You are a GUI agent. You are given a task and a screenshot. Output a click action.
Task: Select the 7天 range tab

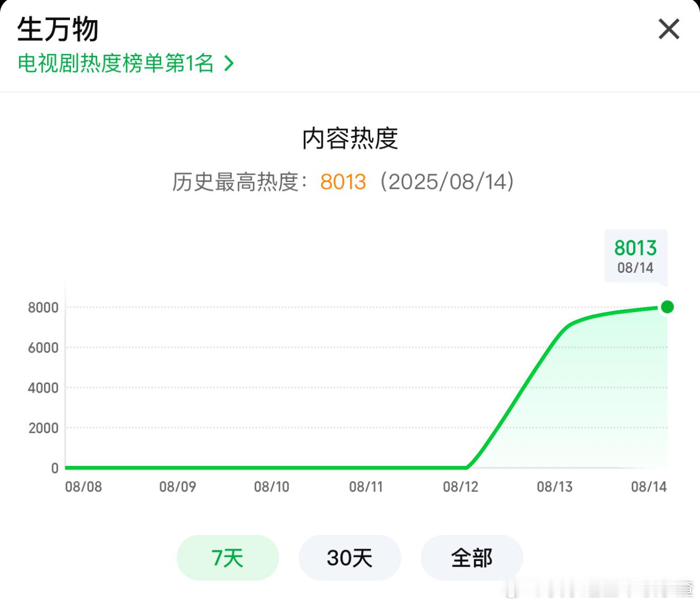point(227,558)
